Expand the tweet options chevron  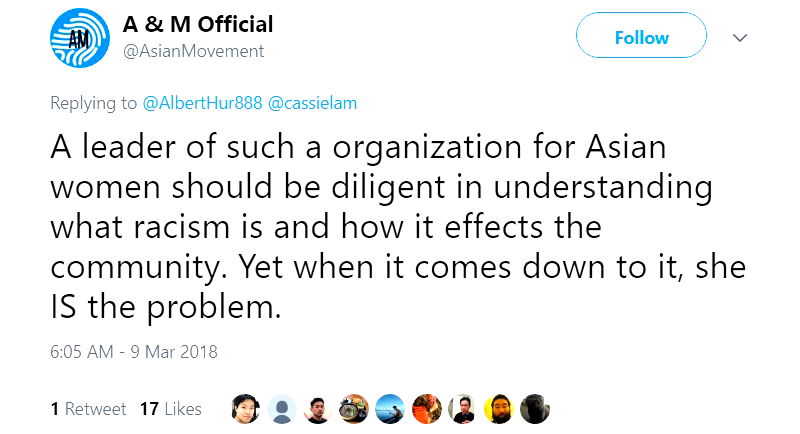click(740, 38)
